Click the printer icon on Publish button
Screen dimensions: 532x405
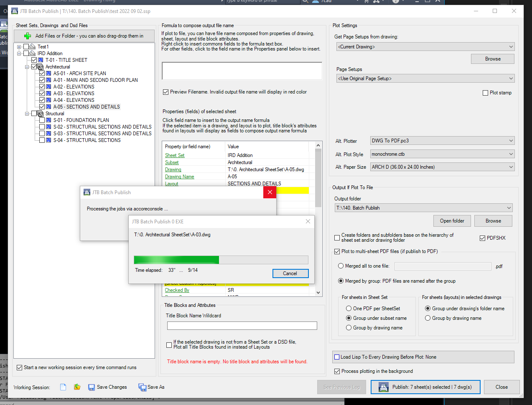tap(383, 387)
